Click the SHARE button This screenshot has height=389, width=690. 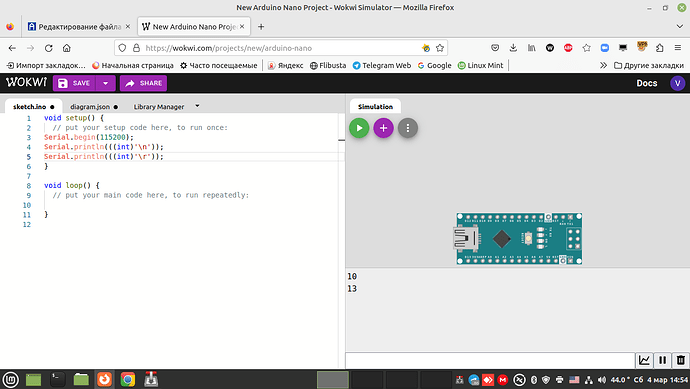tap(143, 83)
